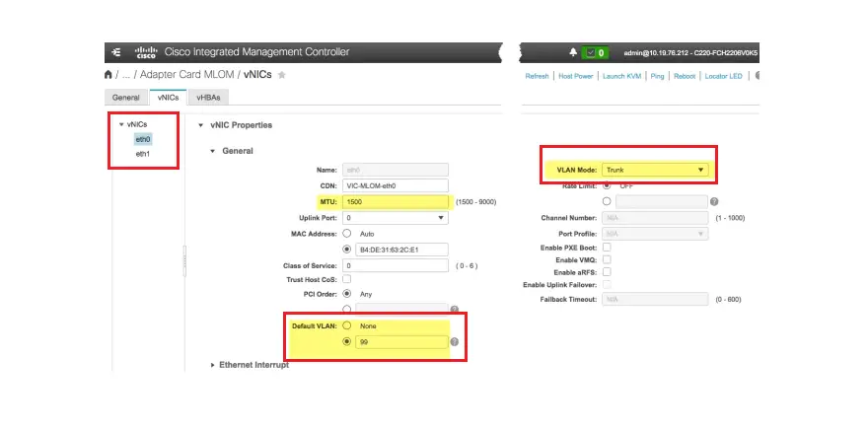Collapse the vNICs tree node
Screen dimensions: 868x430
(x=121, y=124)
